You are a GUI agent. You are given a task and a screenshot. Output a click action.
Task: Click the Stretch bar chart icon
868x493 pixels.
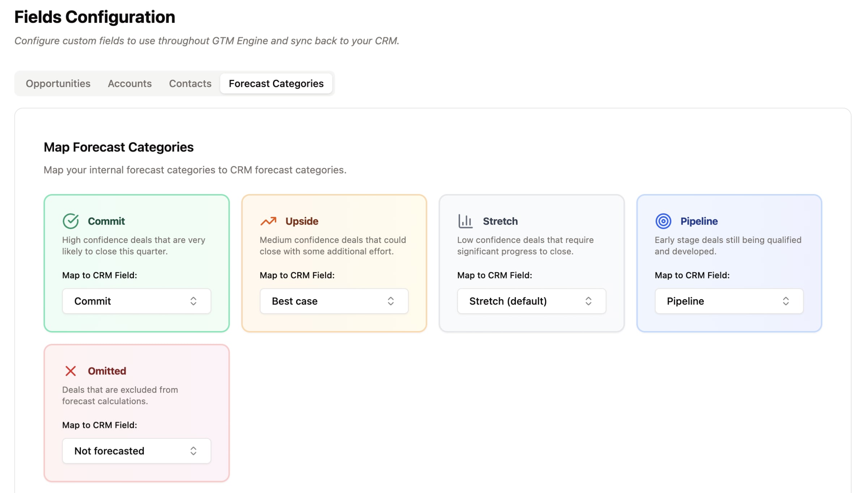coord(465,221)
